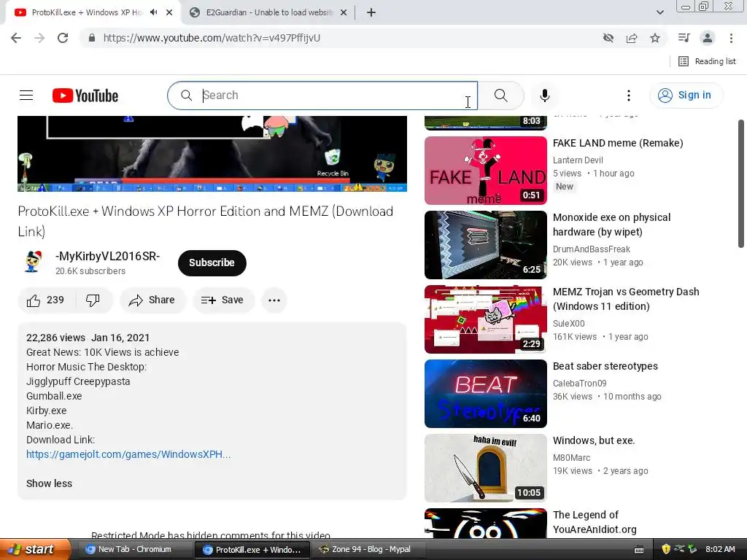Open Beat saber stereotypes title
Image resolution: width=747 pixels, height=560 pixels.
tap(605, 366)
